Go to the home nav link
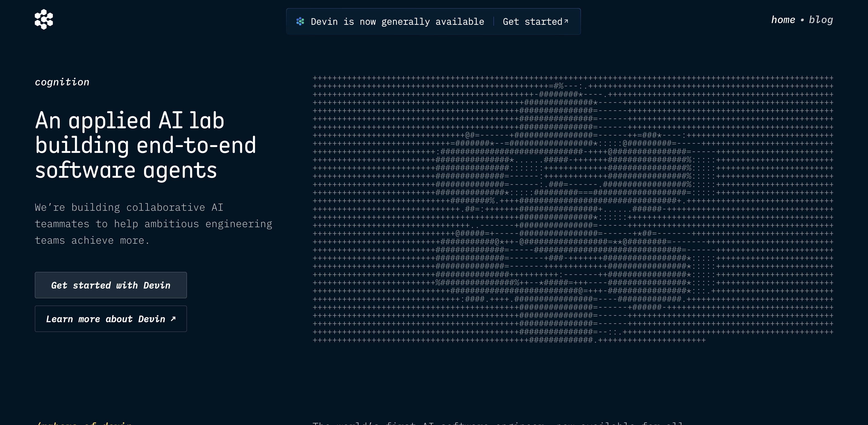The height and width of the screenshot is (425, 868). click(x=783, y=20)
